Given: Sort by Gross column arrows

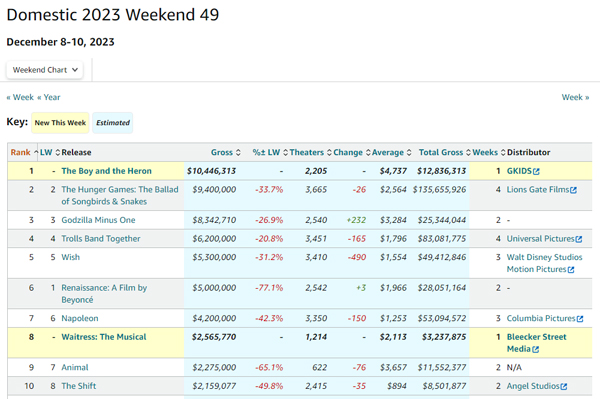Looking at the screenshot, I should click(238, 153).
